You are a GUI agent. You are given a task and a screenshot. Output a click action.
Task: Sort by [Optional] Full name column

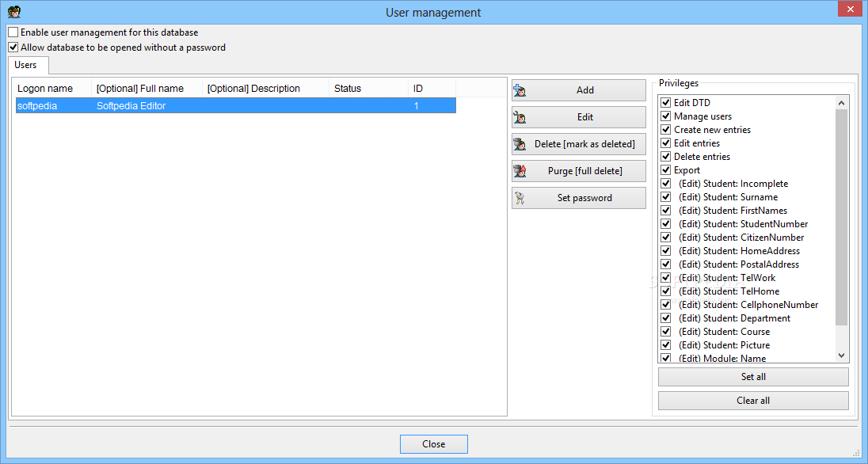pos(147,89)
